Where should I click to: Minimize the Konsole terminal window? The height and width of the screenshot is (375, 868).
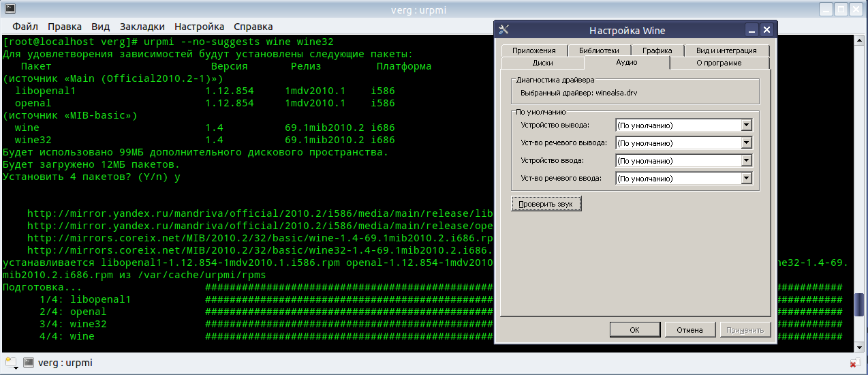[825, 9]
